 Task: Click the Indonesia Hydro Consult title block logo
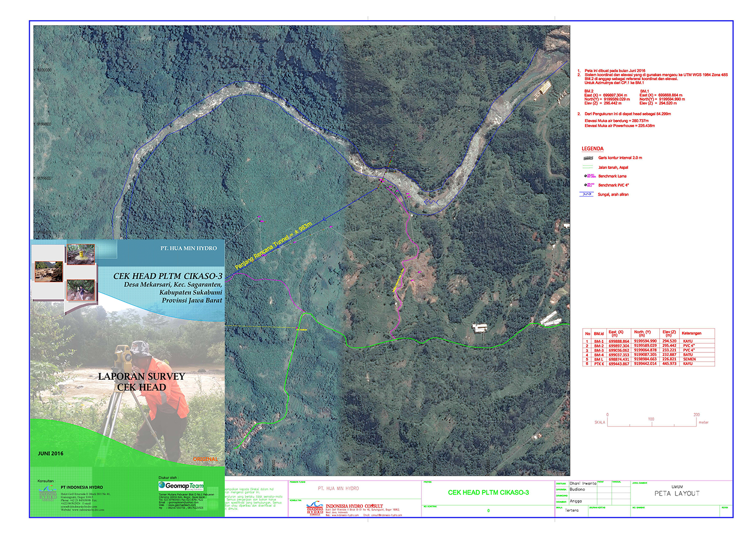pyautogui.click(x=314, y=508)
